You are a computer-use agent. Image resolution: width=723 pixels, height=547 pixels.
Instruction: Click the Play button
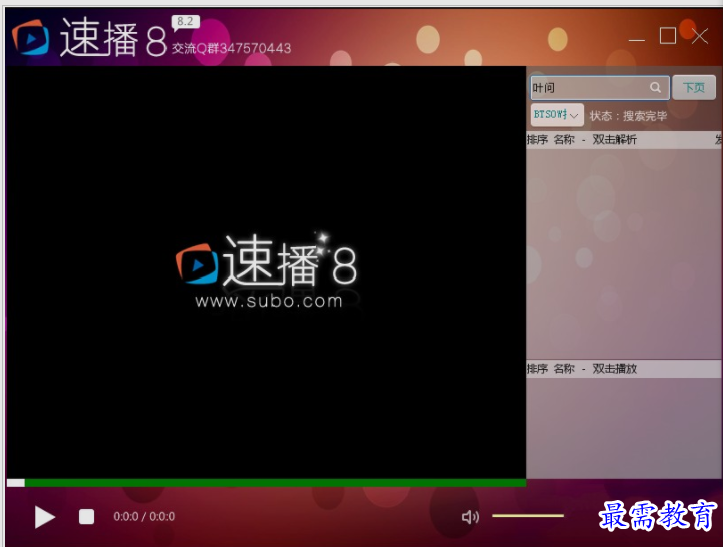pos(45,517)
